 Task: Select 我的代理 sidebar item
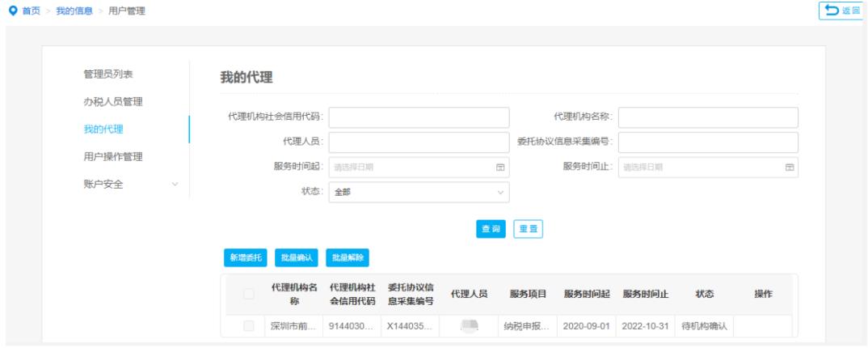tap(103, 129)
